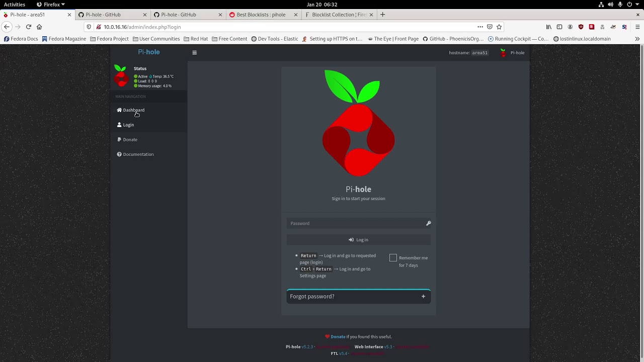Viewport: 644px width, 362px height.
Task: Click Firefox reload button
Action: [x=29, y=27]
